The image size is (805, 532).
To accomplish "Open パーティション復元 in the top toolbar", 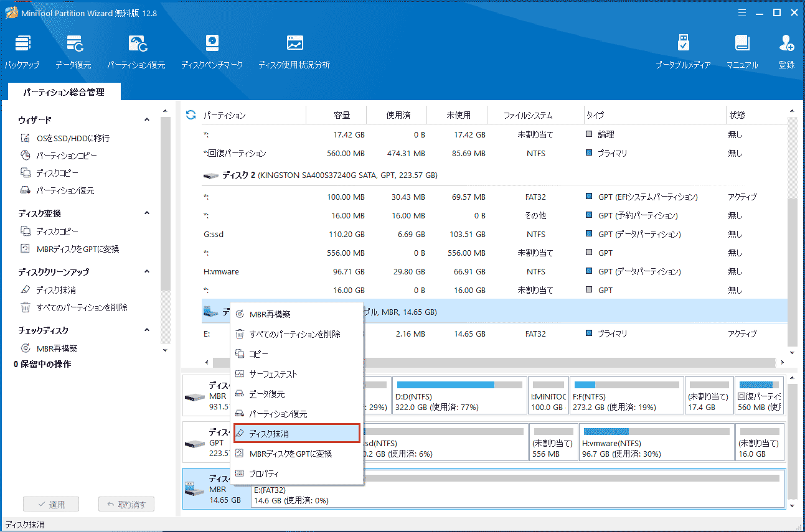I will pos(136,52).
